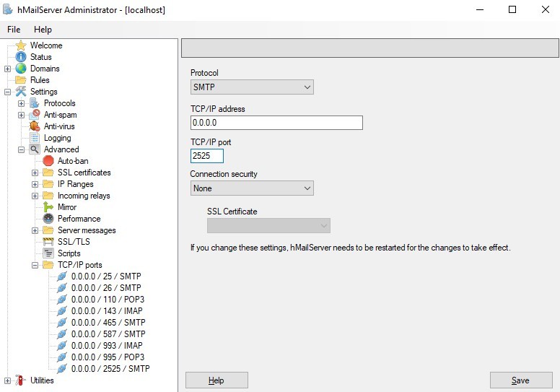Collapse the TCP/IP ports node
560x392 pixels.
[35, 265]
